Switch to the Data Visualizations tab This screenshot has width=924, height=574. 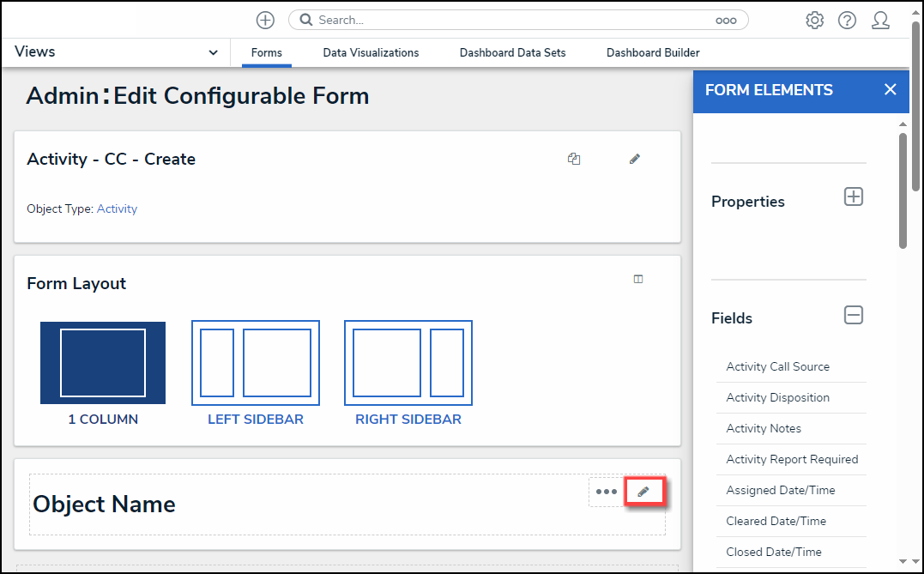[371, 52]
